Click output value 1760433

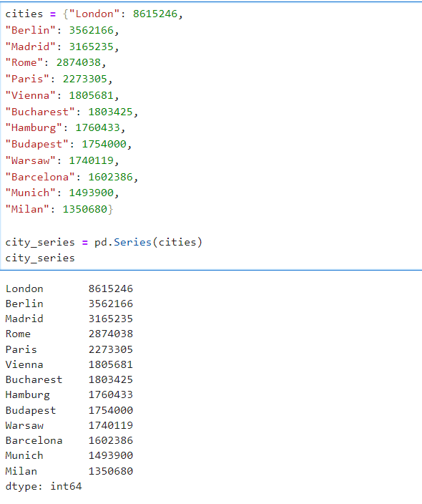pos(111,394)
